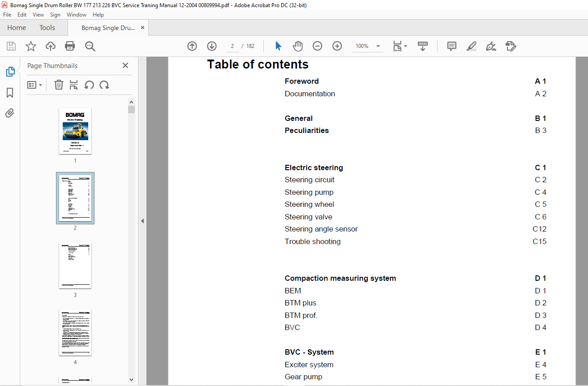The width and height of the screenshot is (588, 386).
Task: Click the stamp tool icon
Action: [511, 46]
